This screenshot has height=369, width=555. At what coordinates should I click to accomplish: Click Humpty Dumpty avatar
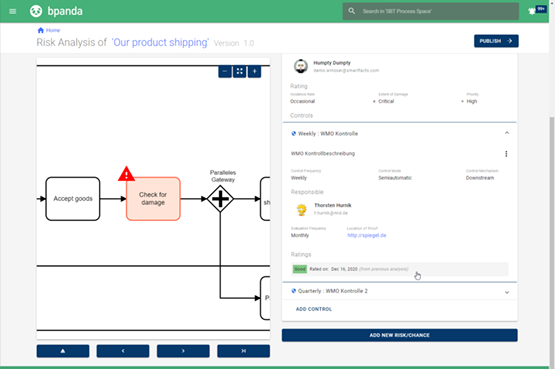click(x=301, y=66)
